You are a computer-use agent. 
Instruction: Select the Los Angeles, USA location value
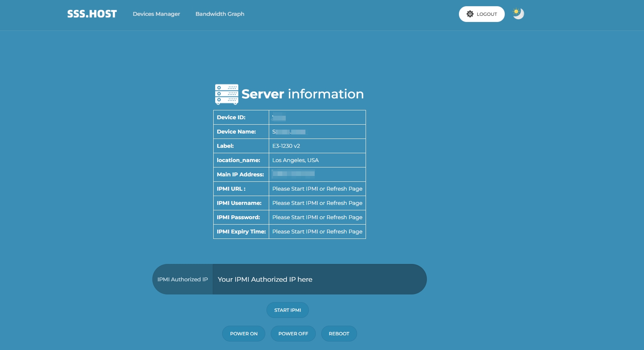(295, 160)
